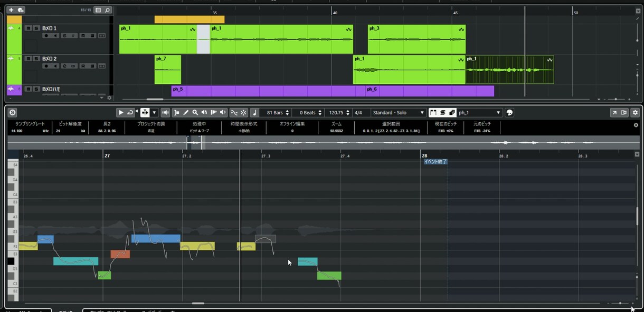Select the grey selected pitch segment
The image size is (644, 312).
266,239
